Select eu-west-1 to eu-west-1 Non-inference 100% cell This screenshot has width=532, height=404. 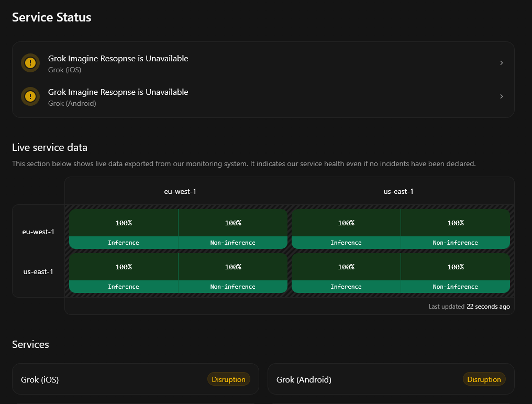[232, 229]
